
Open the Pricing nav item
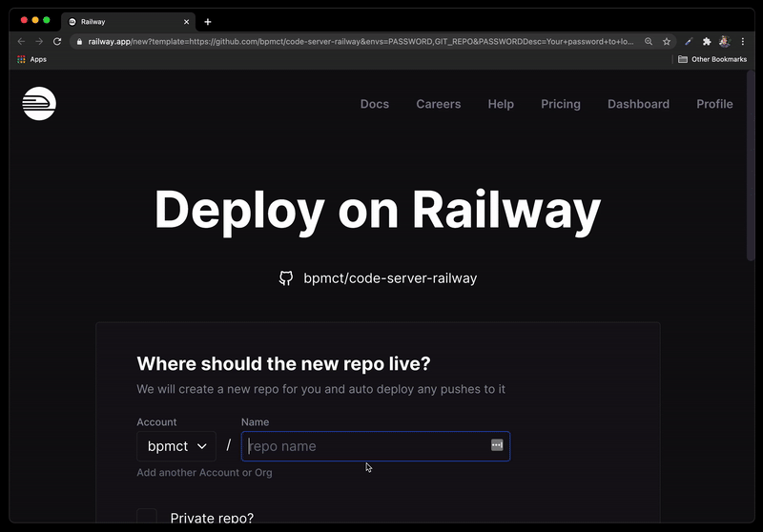coord(561,104)
